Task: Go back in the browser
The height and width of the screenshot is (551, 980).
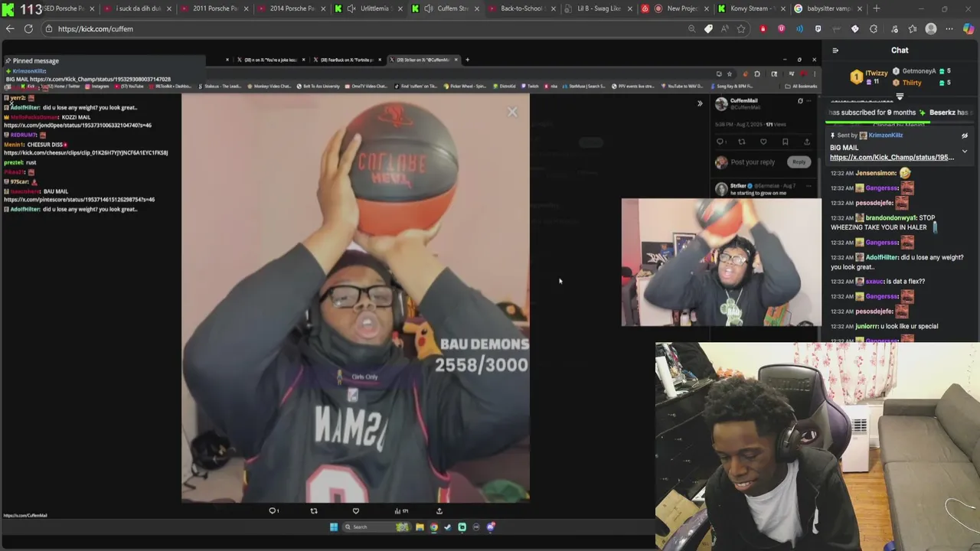Action: (10, 28)
